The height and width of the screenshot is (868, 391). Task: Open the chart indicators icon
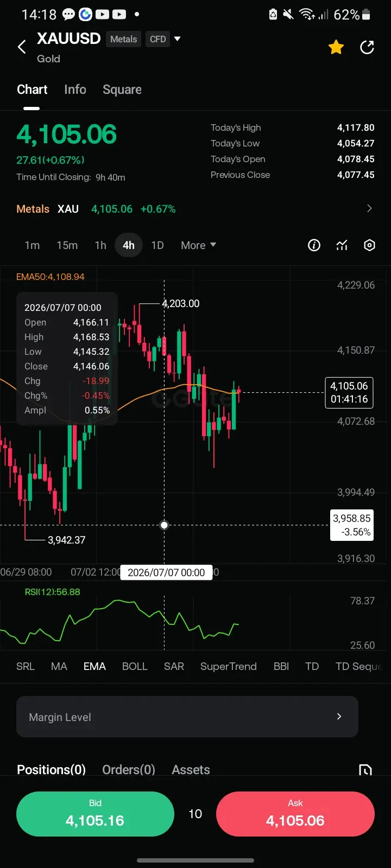tap(342, 245)
